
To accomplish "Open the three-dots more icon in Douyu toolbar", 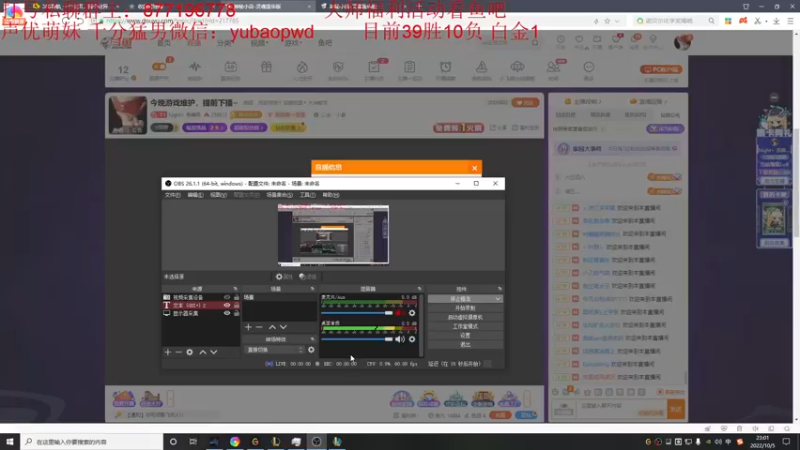I will click(589, 67).
